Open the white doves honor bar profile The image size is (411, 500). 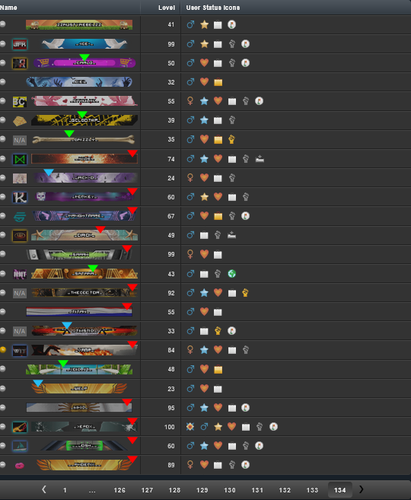(84, 44)
